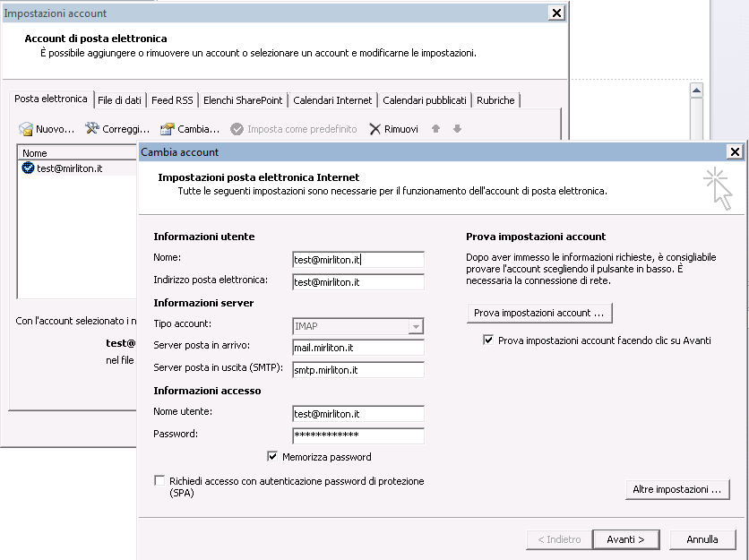Open the File di dati tab
Screen dimensions: 749x560
point(119,100)
